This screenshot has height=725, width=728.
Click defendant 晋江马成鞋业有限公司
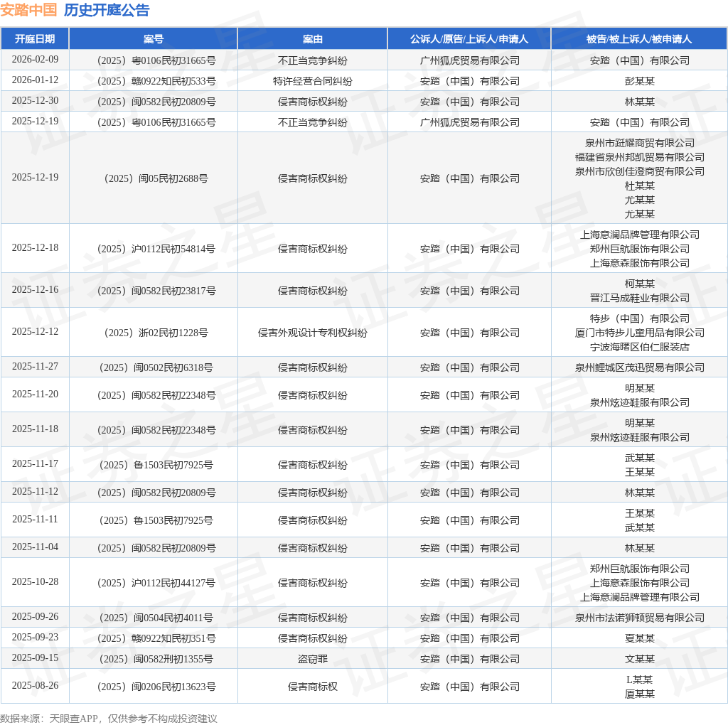click(x=639, y=298)
